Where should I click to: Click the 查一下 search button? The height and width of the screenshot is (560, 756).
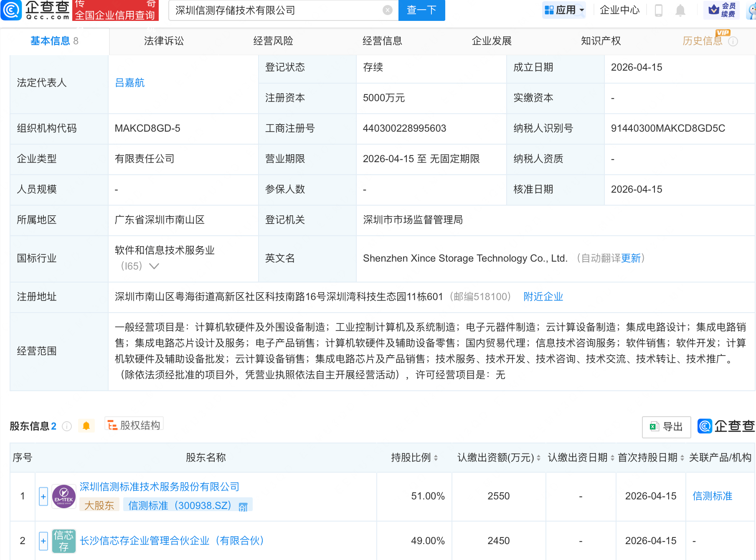click(x=421, y=10)
